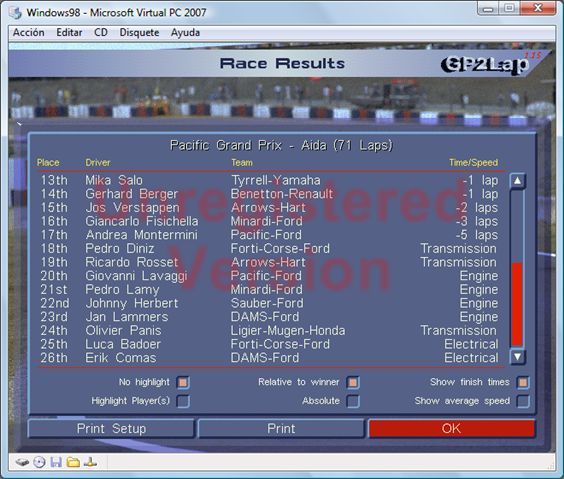The image size is (564, 479).
Task: Click the results list scroll down arrow
Action: 517,357
